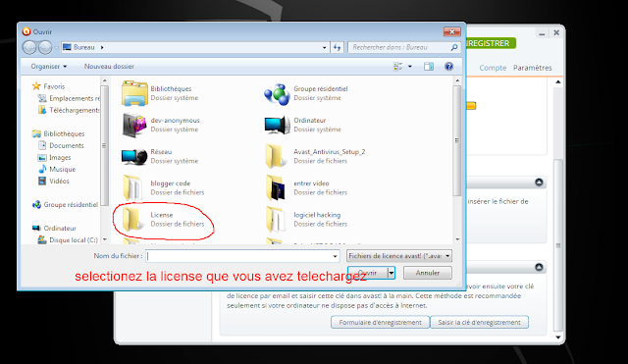The height and width of the screenshot is (364, 628).
Task: Open Bibliothèques in navigation pane
Action: click(59, 133)
